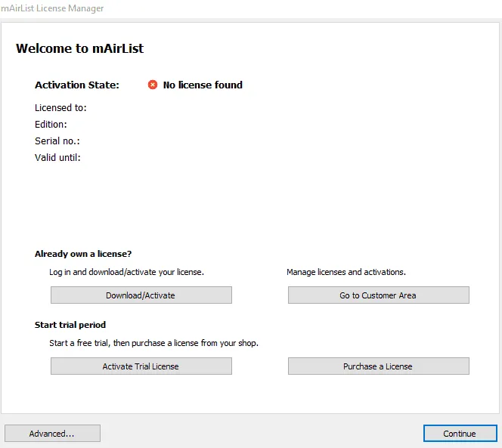The image size is (502, 448).
Task: Select the 'Welcome to mAirList' heading
Action: pyautogui.click(x=79, y=48)
